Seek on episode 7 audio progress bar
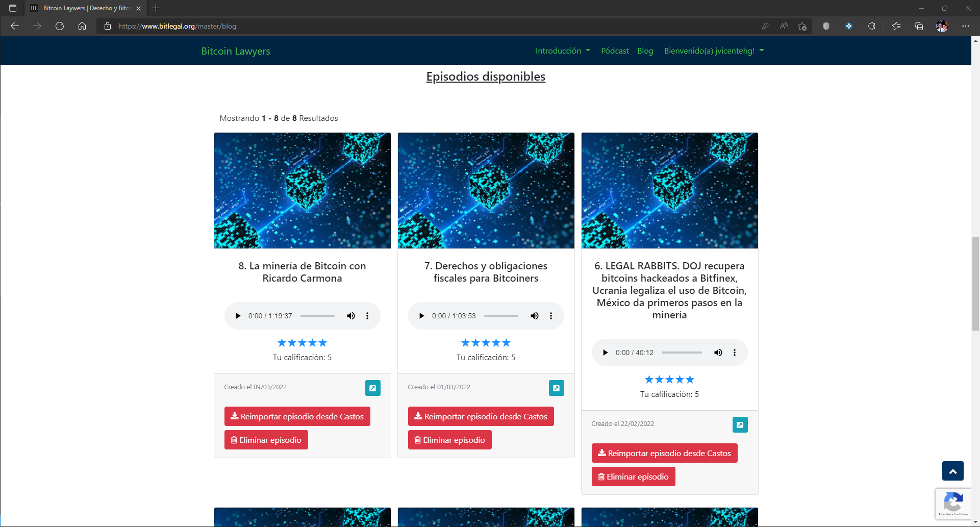 tap(501, 316)
